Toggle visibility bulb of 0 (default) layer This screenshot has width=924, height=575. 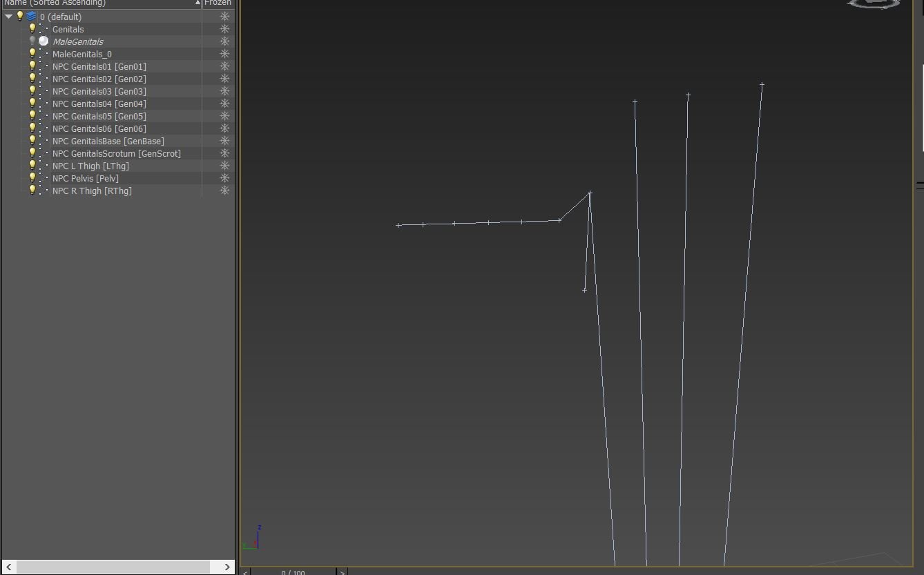tap(20, 16)
